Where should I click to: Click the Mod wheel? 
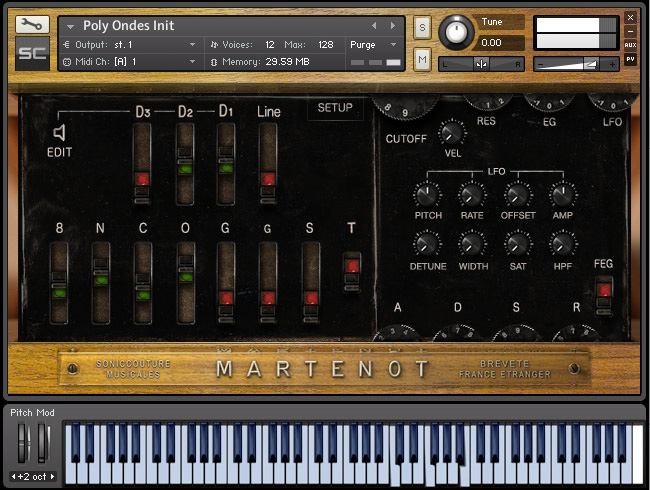click(x=42, y=443)
